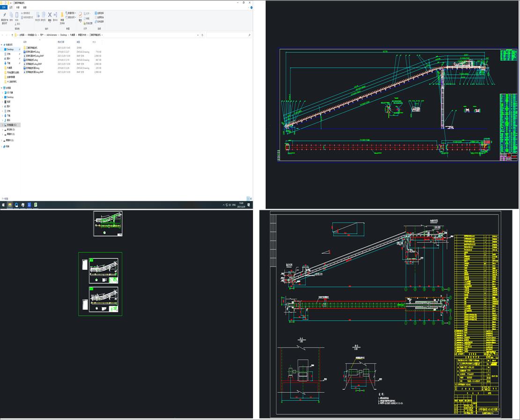The image size is (520, 420).
Task: Expand the 3D Objects tree node
Action: click(3, 93)
